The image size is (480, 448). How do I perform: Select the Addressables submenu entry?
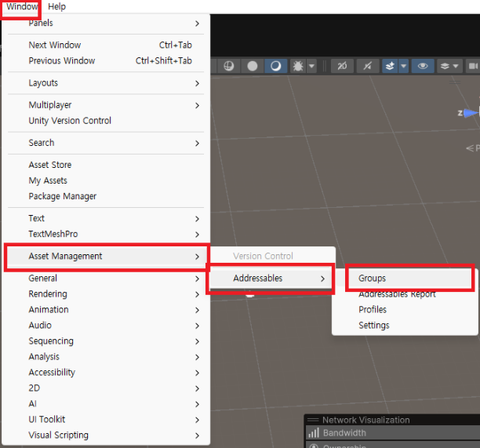point(271,279)
